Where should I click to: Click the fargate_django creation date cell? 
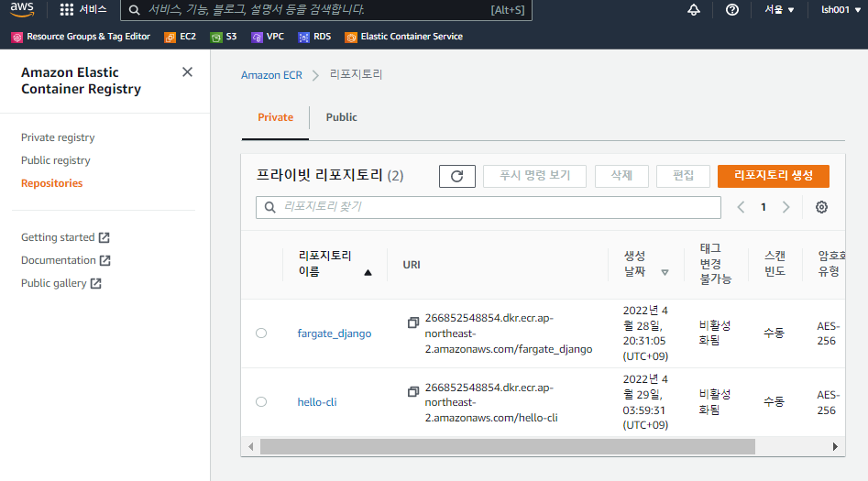click(x=645, y=333)
